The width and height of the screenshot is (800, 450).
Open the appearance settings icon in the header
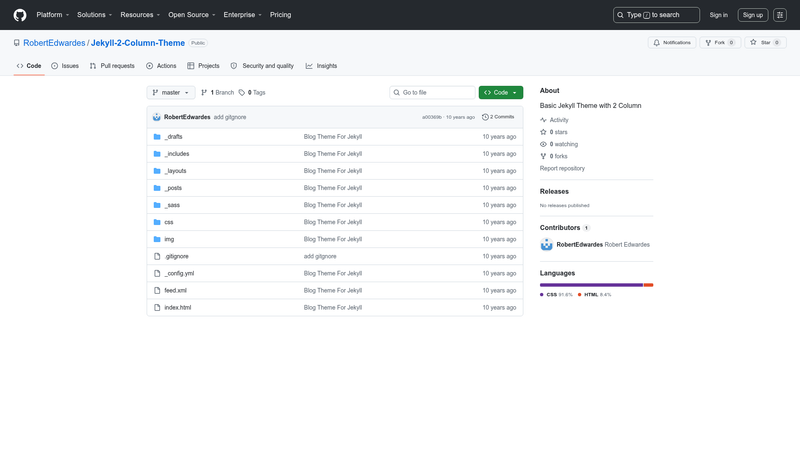pos(780,15)
